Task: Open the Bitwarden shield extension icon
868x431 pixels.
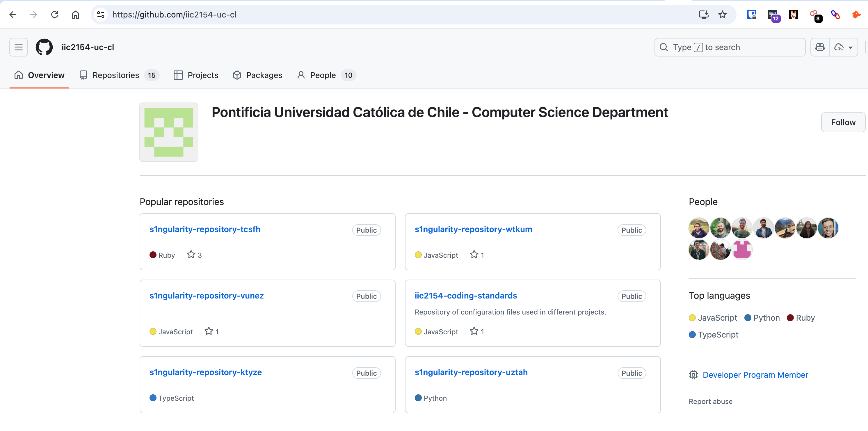Action: (751, 15)
